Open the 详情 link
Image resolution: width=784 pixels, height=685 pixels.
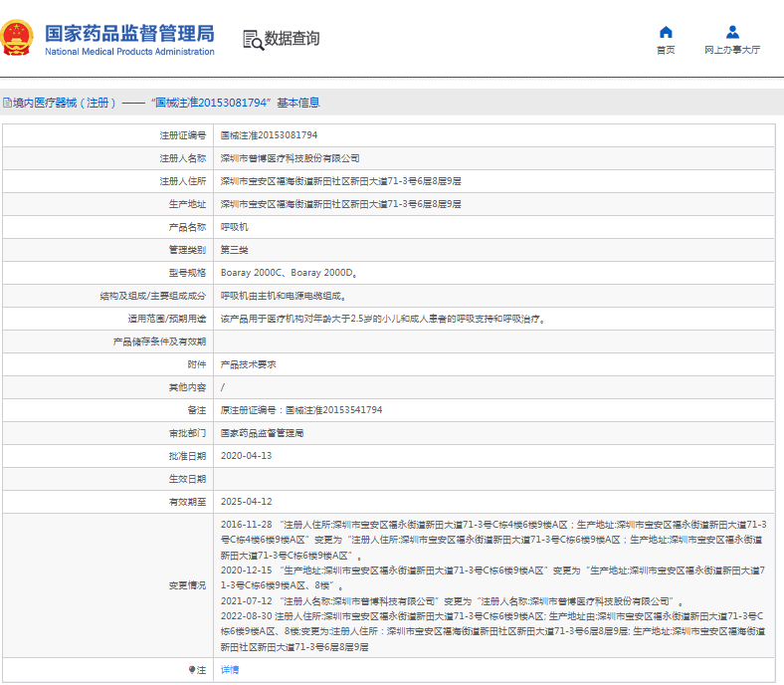point(230,669)
